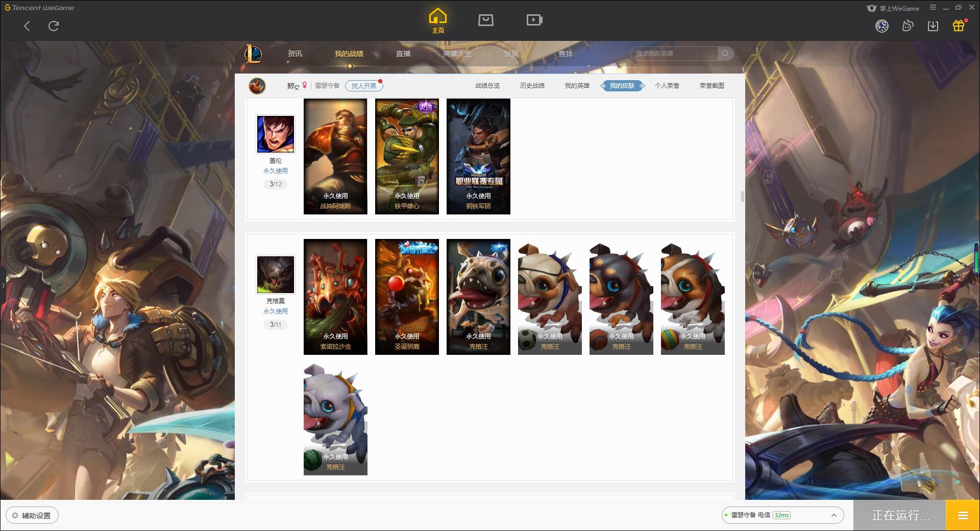Open the 克格汪 skin card with 限定 badge
Viewport: 980px width, 531px height.
tap(478, 297)
